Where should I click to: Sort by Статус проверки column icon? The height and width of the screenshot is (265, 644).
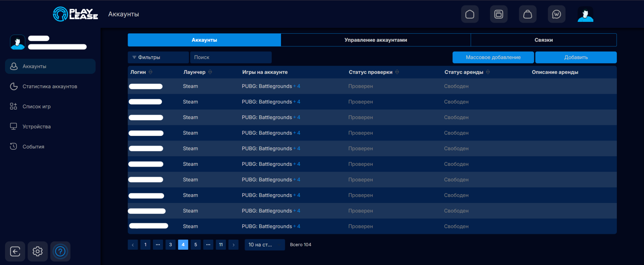coord(397,72)
